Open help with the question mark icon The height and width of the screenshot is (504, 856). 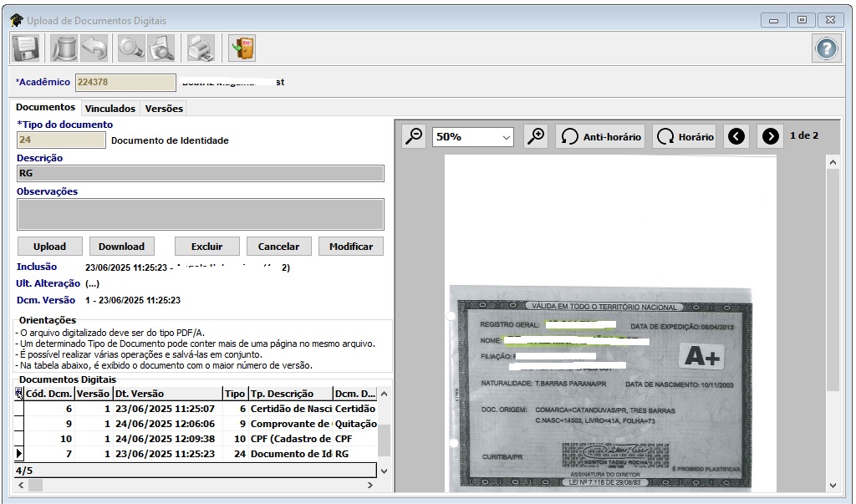tap(826, 48)
